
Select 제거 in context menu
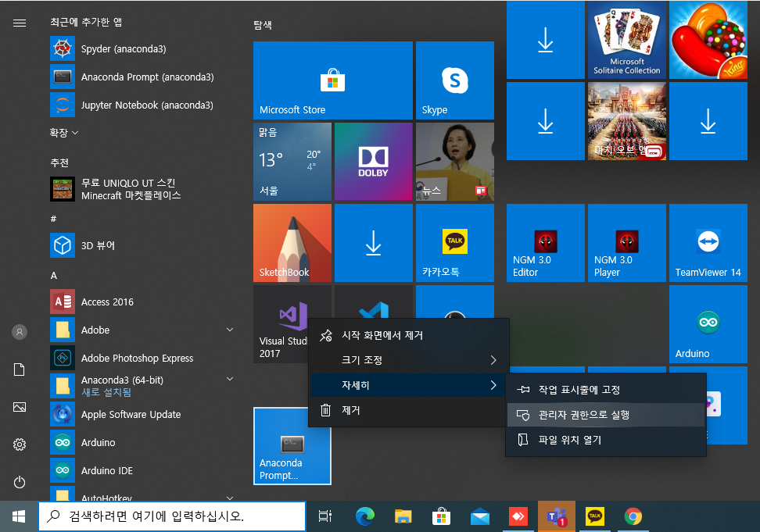[x=409, y=410]
